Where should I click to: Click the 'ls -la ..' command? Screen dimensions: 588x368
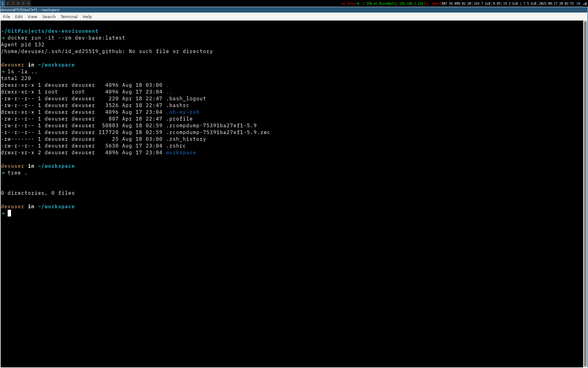[22, 71]
